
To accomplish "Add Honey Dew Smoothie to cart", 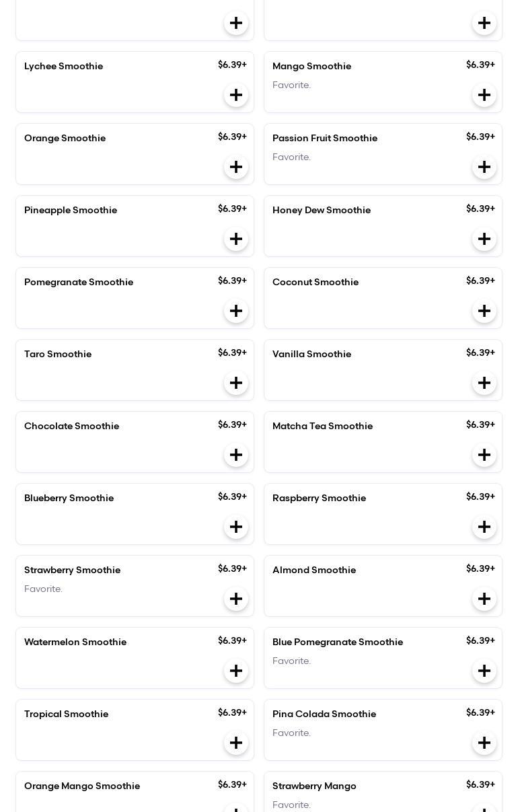I will tap(484, 239).
